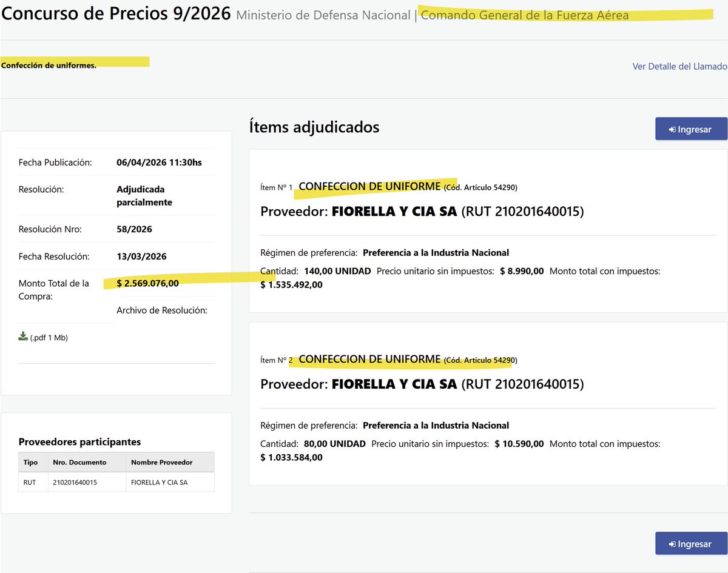Click unit price $ 10.590,00
The height and width of the screenshot is (573, 728).
pyautogui.click(x=519, y=444)
